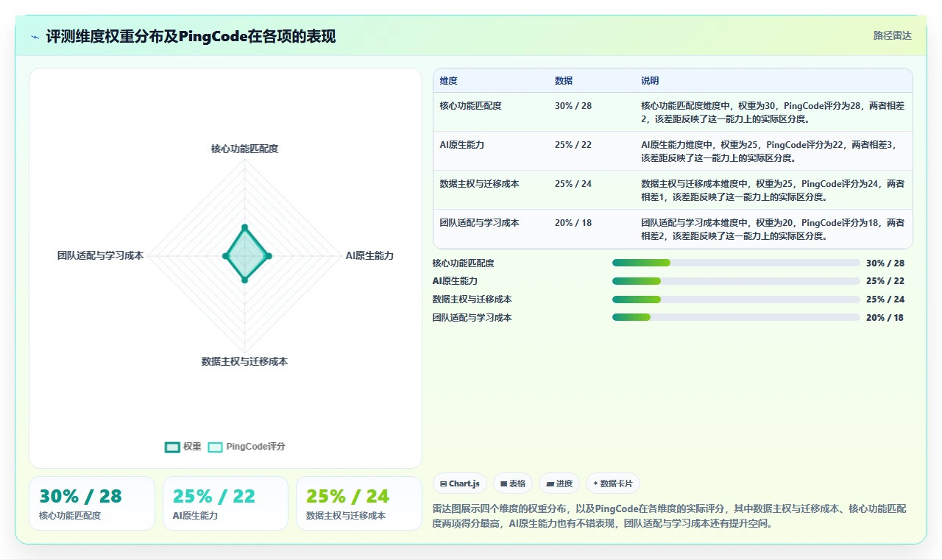
Task: Click the 团队适配与学习成本 radar axis label
Action: pyautogui.click(x=101, y=256)
